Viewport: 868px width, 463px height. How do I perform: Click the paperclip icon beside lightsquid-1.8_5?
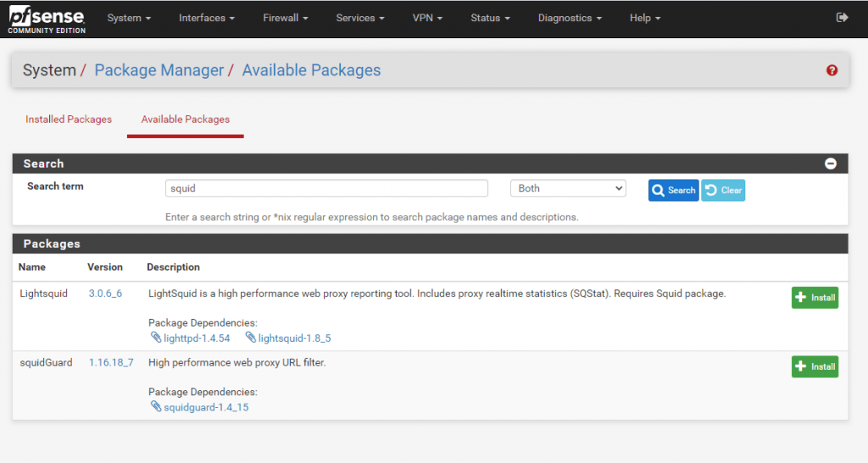(x=251, y=337)
